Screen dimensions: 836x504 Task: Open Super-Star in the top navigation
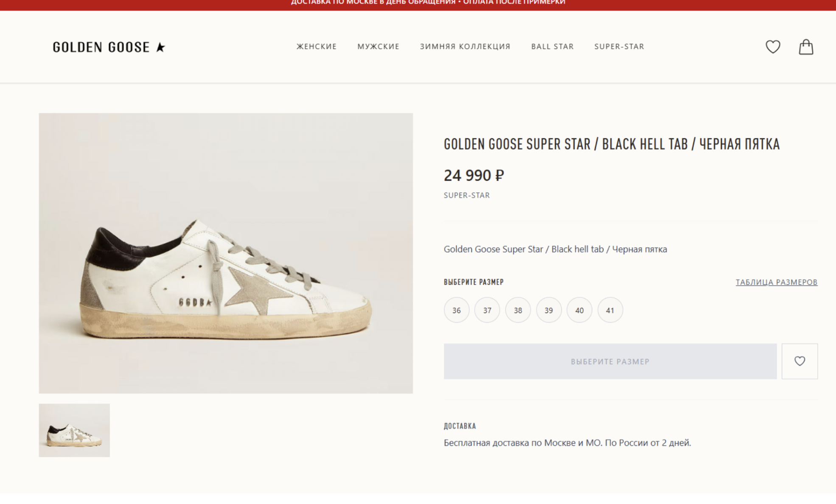point(619,47)
